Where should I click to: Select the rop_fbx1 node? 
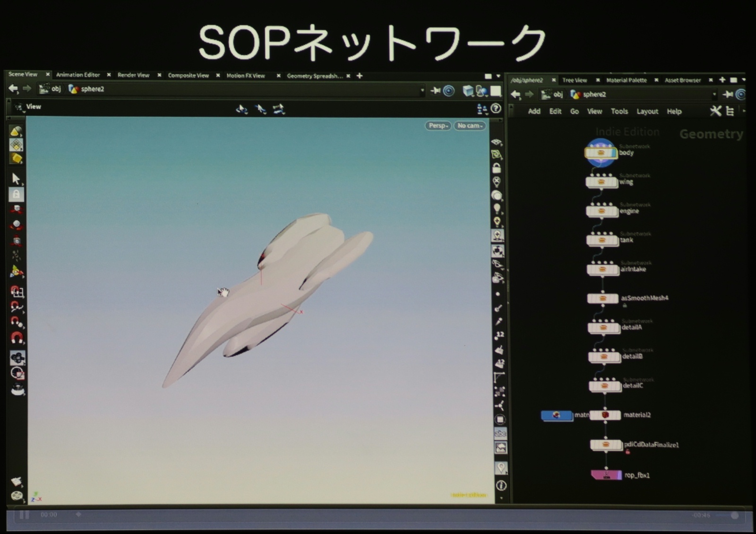pos(606,474)
